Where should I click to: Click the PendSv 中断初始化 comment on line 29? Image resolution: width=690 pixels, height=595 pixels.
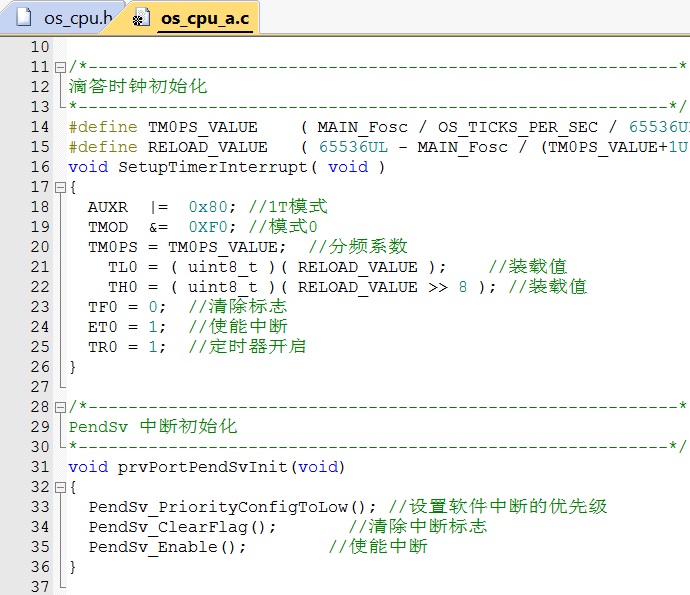coord(153,426)
